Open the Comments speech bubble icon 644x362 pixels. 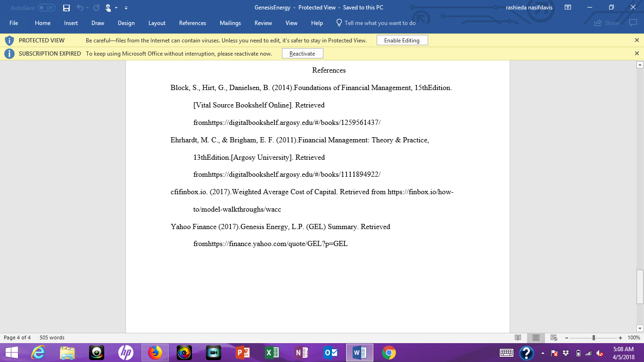tap(633, 23)
